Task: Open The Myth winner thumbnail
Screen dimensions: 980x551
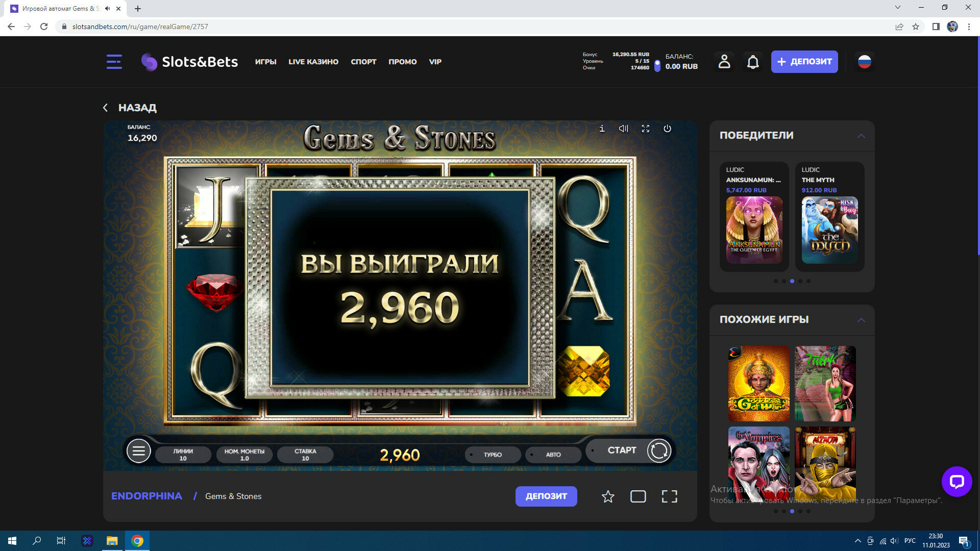Action: (829, 230)
